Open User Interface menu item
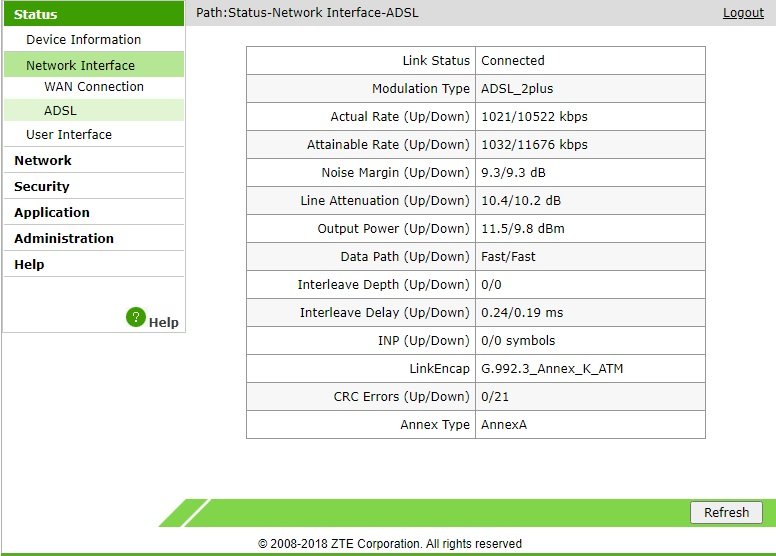 coord(69,135)
